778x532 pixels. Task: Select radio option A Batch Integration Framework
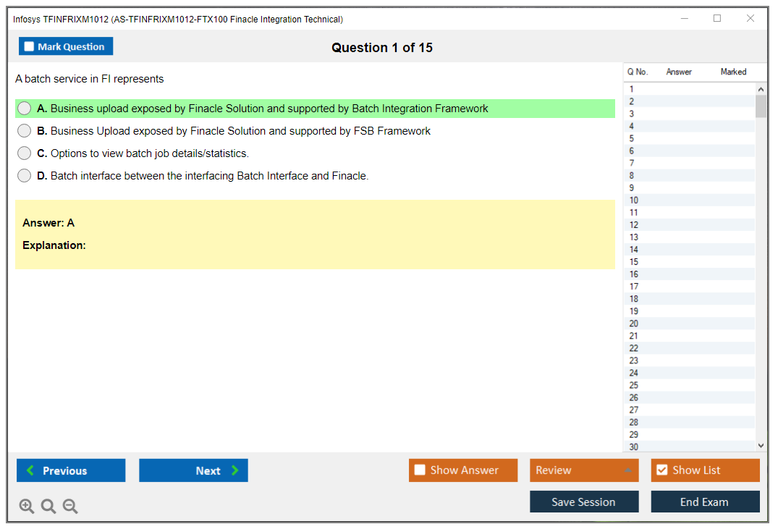(25, 109)
